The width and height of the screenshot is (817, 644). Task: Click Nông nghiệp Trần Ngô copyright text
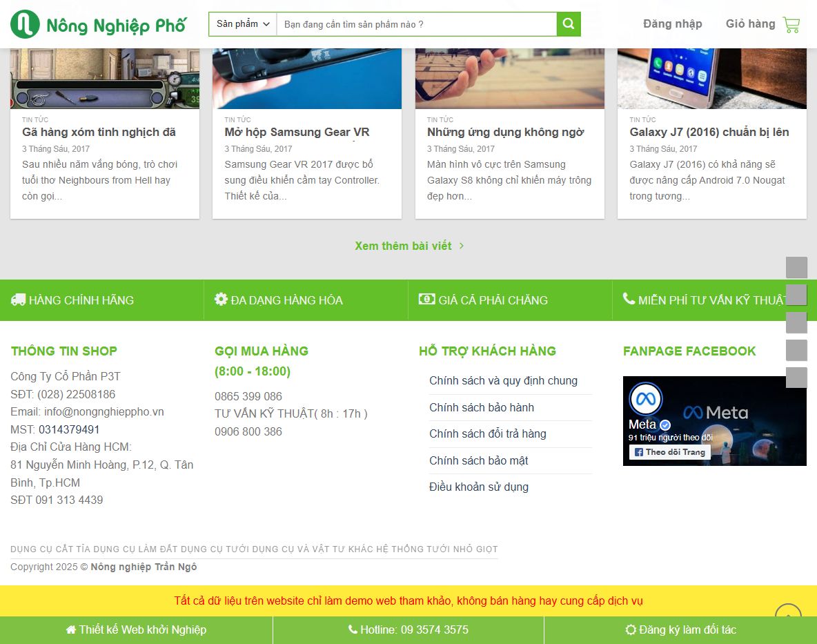pos(144,567)
